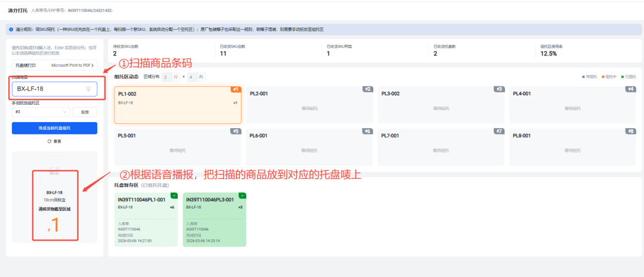Click the 托盘暂存区 section heading

(x=127, y=185)
